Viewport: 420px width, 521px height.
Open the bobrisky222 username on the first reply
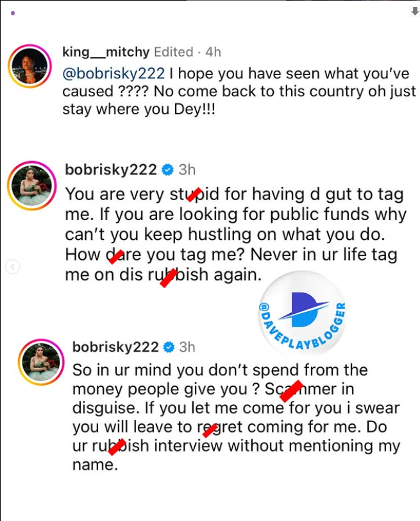pyautogui.click(x=111, y=169)
